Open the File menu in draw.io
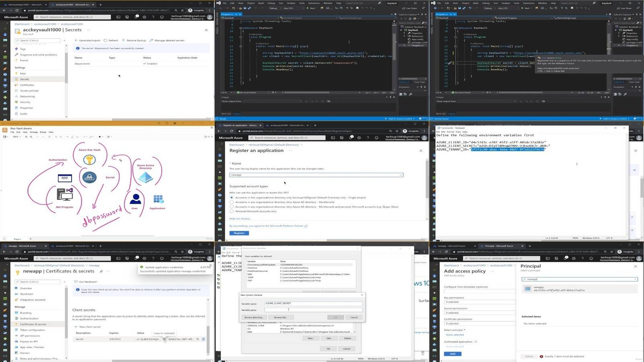 [12, 132]
